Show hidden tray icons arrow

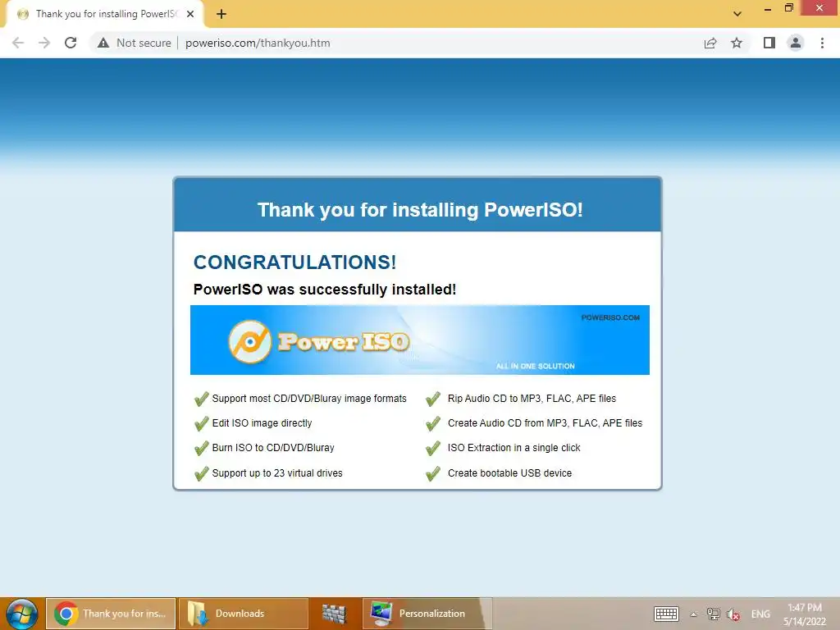694,614
